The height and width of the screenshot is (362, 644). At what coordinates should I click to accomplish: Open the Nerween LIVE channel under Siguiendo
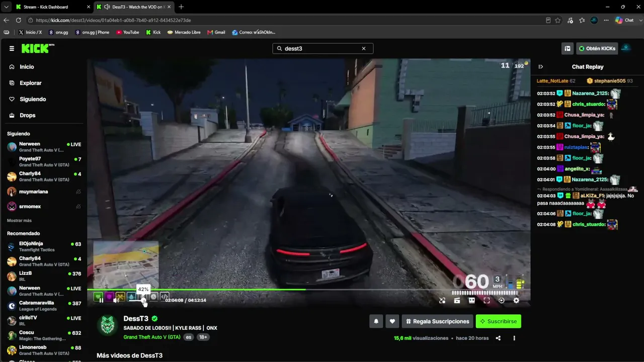point(44,147)
